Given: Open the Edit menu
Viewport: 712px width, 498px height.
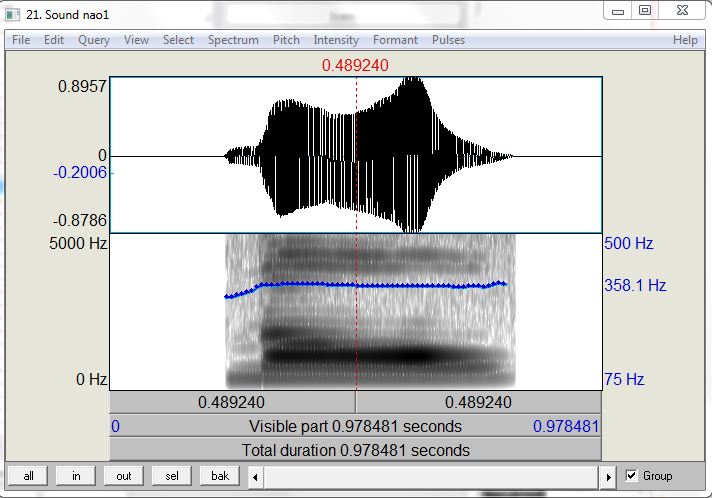Looking at the screenshot, I should coord(54,40).
